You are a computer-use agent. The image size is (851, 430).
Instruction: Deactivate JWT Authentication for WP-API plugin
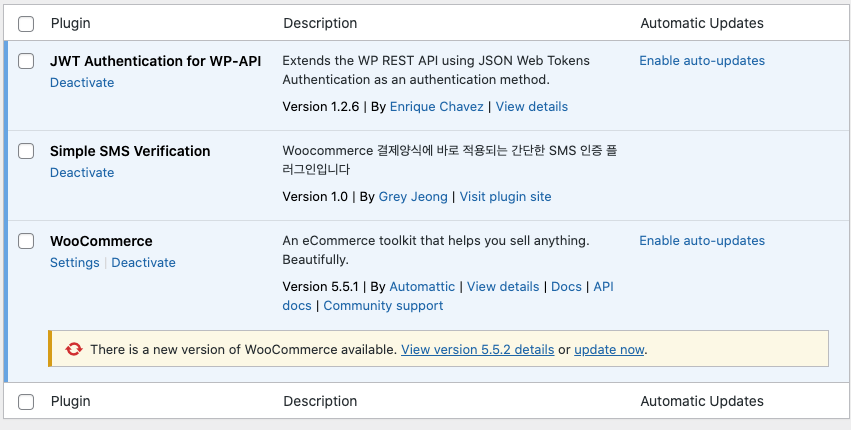(82, 83)
